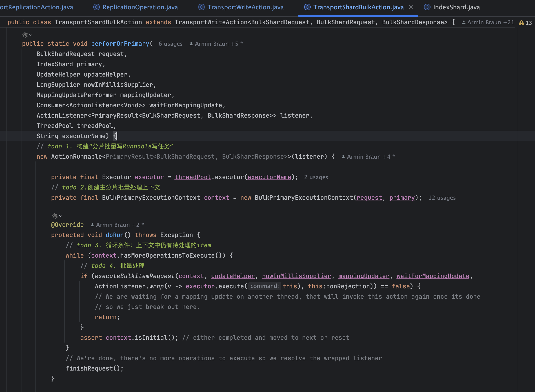Screen dimensions: 535x392
Task: Click the performOnPrimary method name
Action: coord(120,44)
